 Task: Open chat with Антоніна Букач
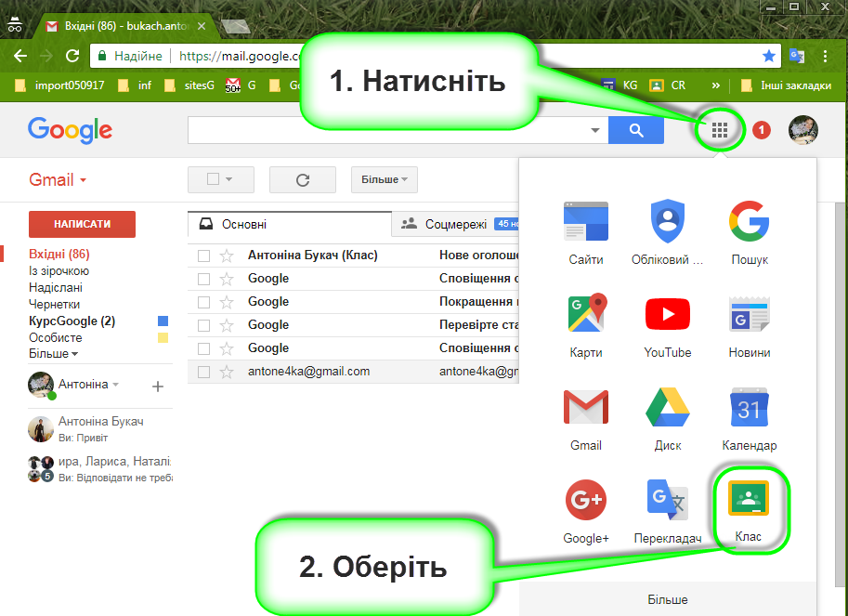point(100,429)
